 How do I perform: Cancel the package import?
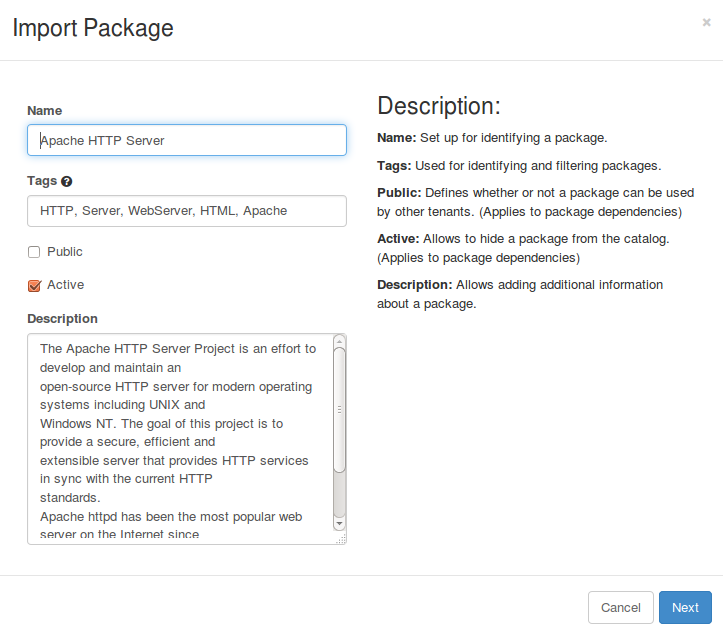pos(620,607)
